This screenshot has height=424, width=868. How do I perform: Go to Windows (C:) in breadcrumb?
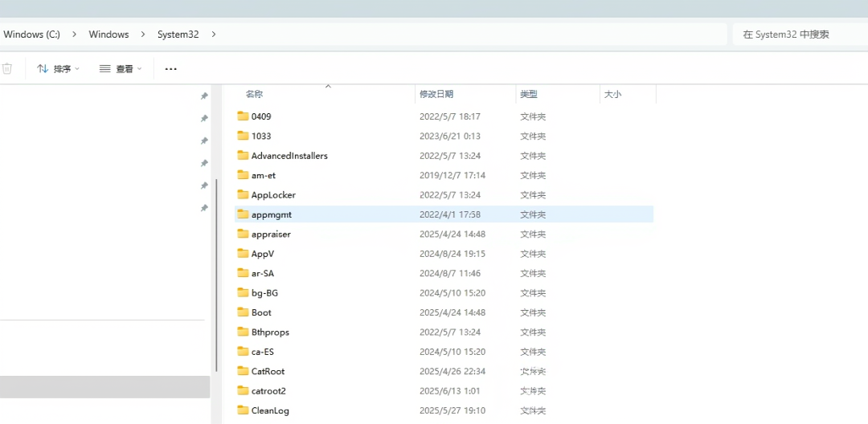click(x=31, y=35)
